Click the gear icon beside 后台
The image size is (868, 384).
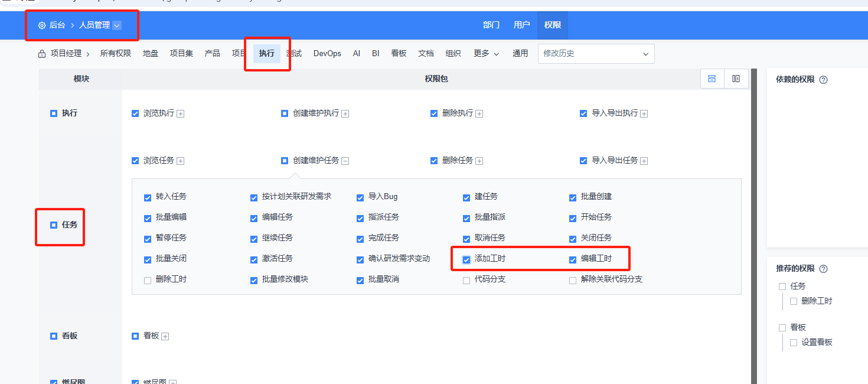[x=42, y=25]
